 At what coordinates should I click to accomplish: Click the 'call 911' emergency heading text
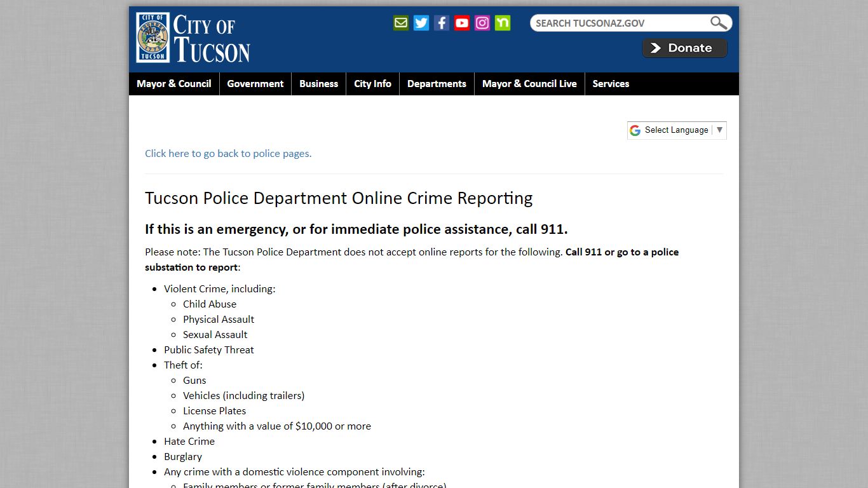tap(356, 229)
